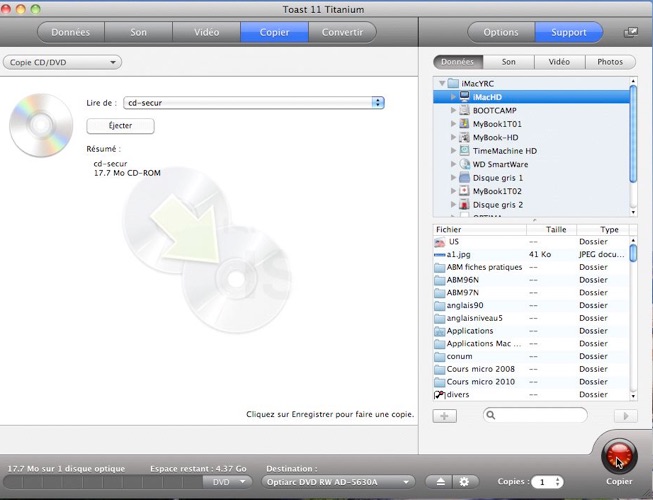The image size is (653, 500).
Task: Sort by the Taille column header
Action: click(x=552, y=230)
